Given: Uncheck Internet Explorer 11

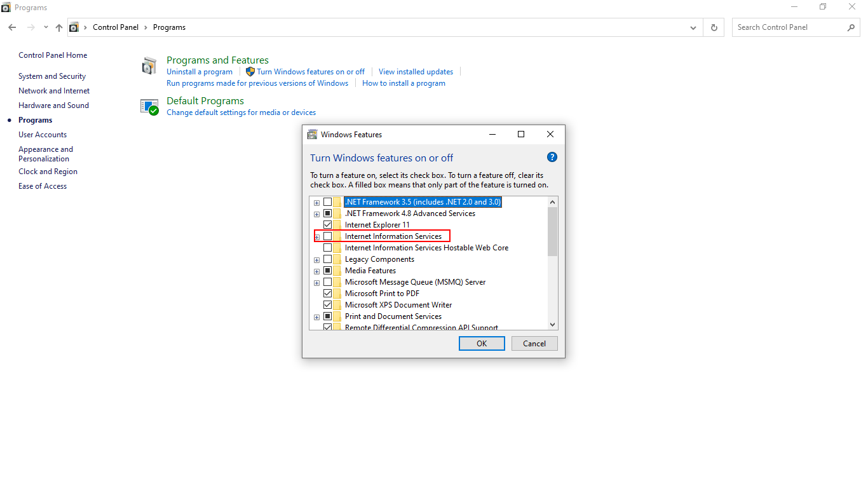Looking at the screenshot, I should 328,225.
